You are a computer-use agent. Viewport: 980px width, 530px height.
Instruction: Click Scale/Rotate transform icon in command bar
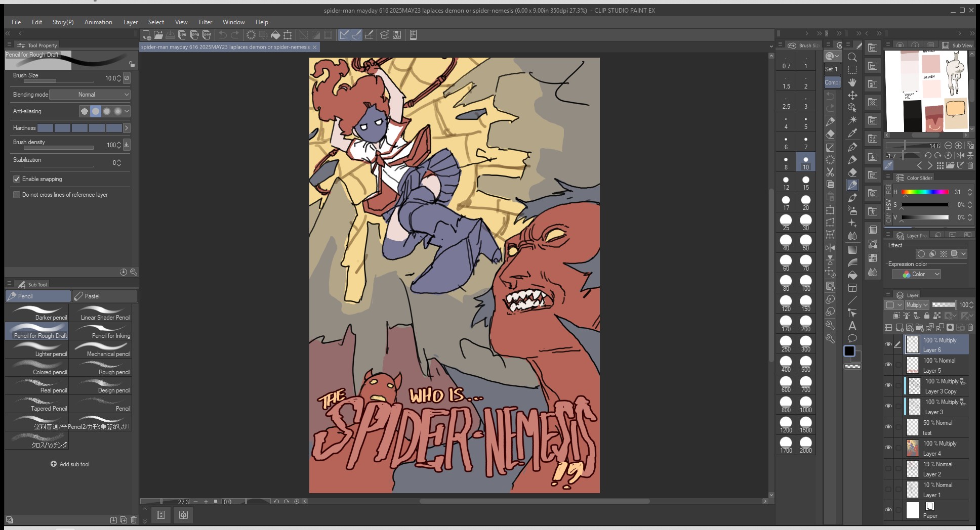click(x=288, y=35)
